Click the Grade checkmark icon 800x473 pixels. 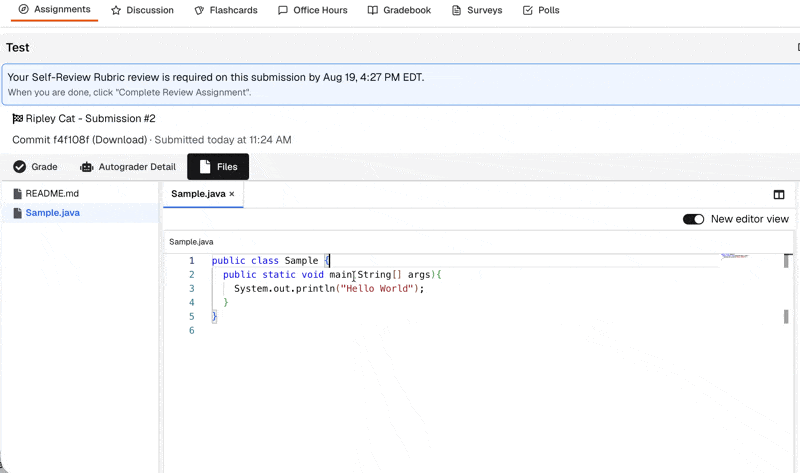pyautogui.click(x=19, y=167)
